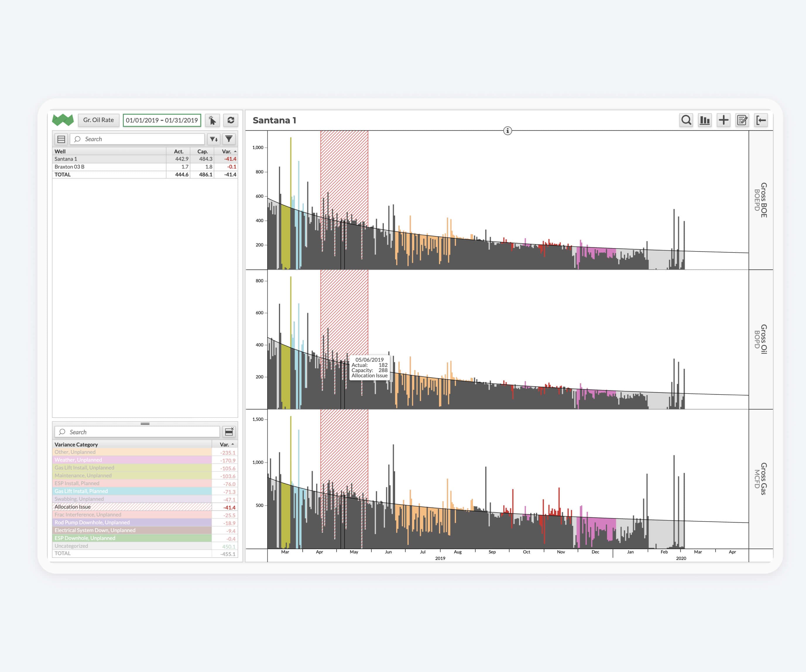The width and height of the screenshot is (806, 672).
Task: Refresh the well data with the refresh icon
Action: 230,121
